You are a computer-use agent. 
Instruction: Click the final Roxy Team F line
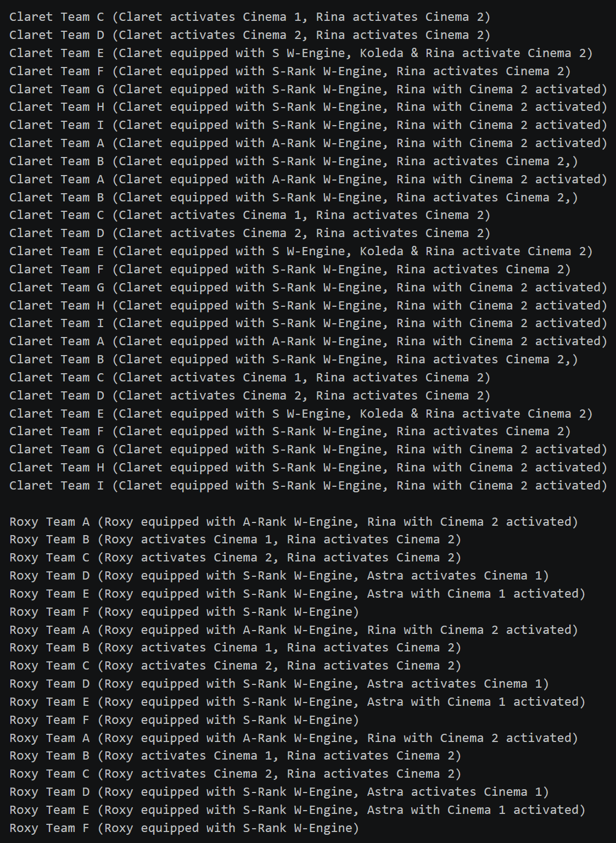(184, 828)
